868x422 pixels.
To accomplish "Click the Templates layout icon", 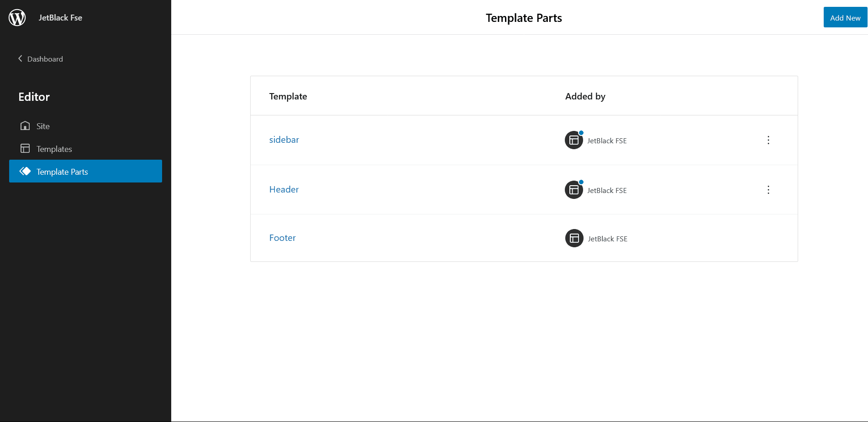I will click(25, 148).
